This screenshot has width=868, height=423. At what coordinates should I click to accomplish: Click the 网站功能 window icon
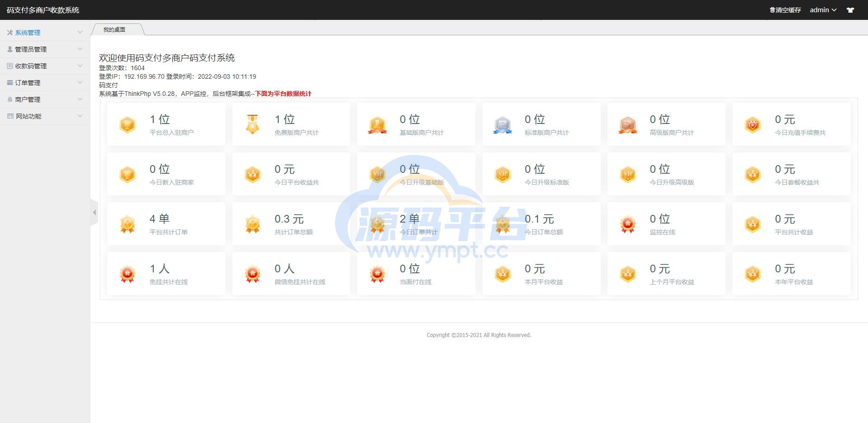point(10,116)
